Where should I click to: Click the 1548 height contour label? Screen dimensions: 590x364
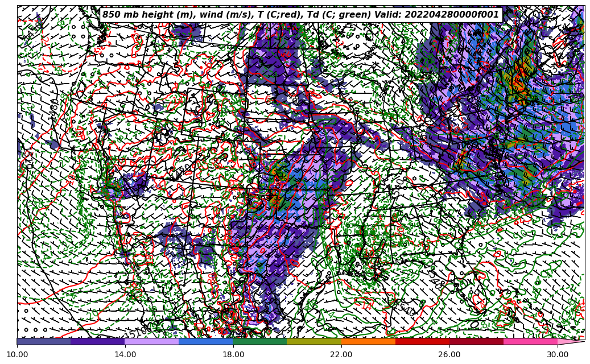[436, 279]
